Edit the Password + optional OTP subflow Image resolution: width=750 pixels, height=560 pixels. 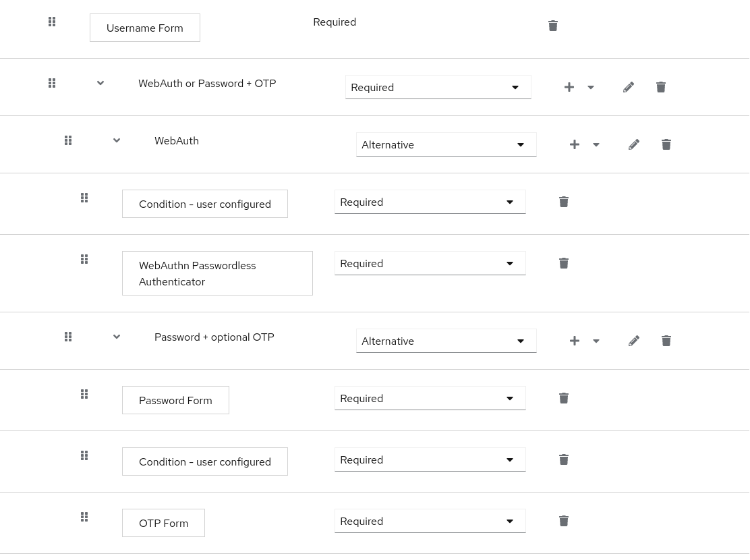coord(634,341)
